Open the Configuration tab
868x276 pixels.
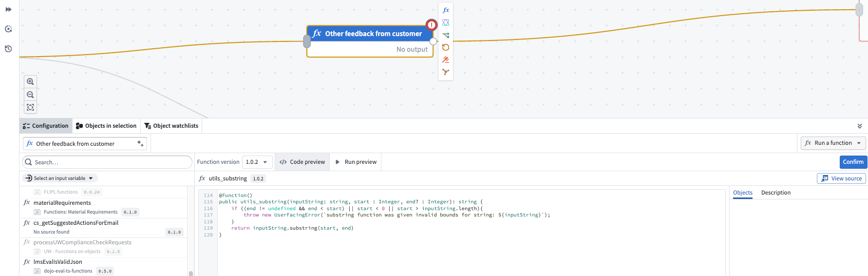pyautogui.click(x=46, y=126)
